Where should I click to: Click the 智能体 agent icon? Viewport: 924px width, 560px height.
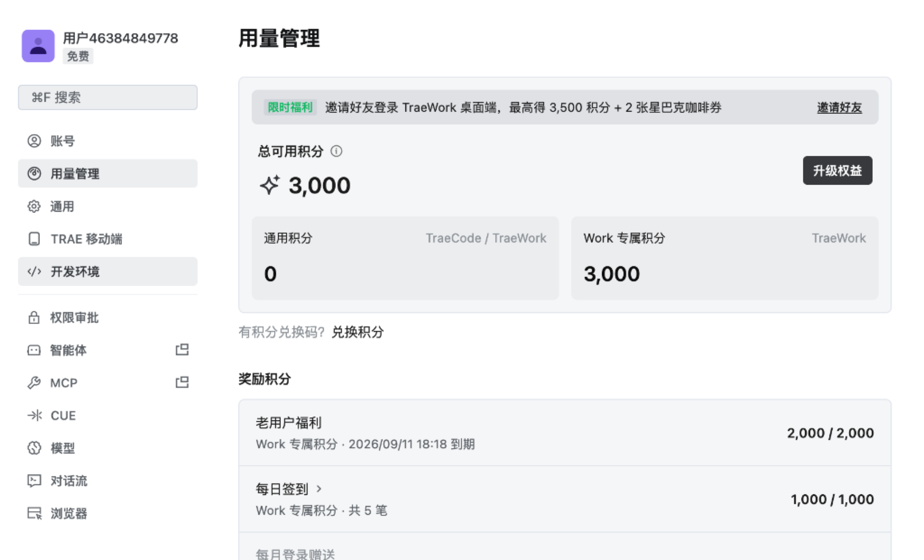coord(34,350)
